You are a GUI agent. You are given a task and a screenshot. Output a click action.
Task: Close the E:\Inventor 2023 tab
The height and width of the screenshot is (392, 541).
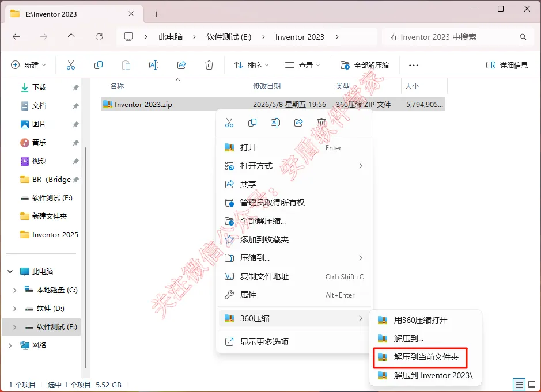click(131, 14)
